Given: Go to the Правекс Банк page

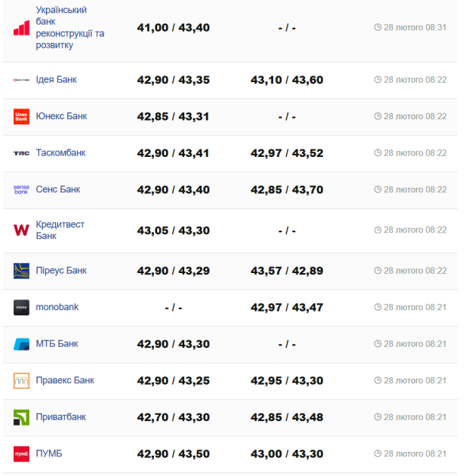Looking at the screenshot, I should pos(65,381).
